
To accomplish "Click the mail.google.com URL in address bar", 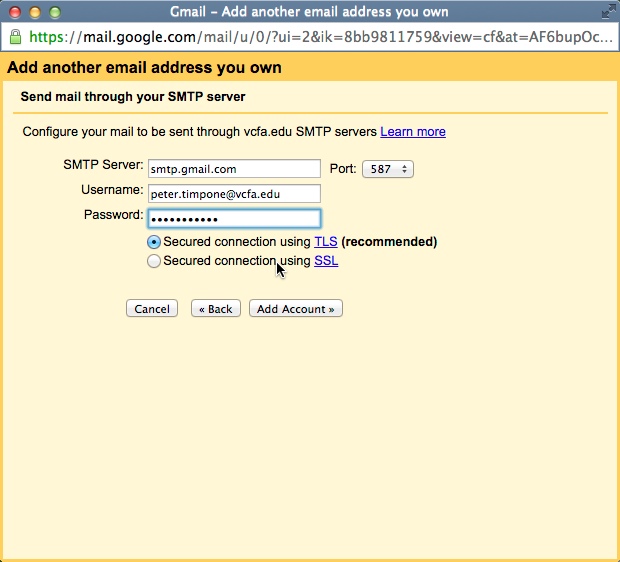I will [320, 37].
